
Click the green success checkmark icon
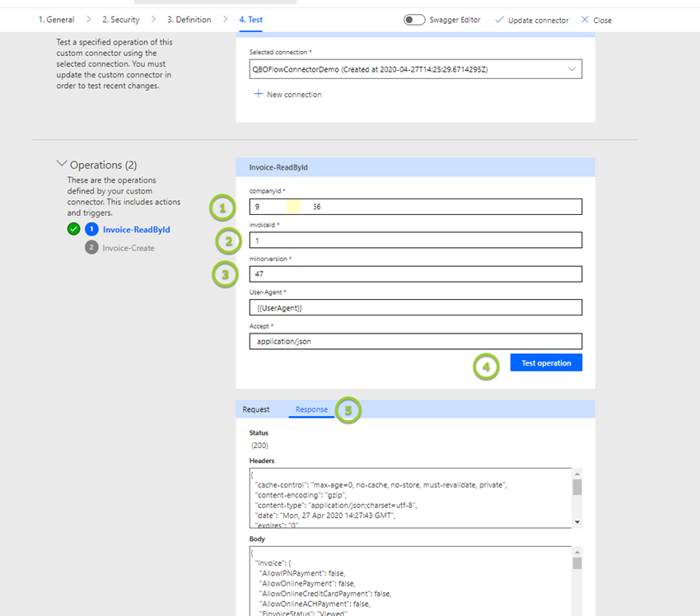[74, 230]
